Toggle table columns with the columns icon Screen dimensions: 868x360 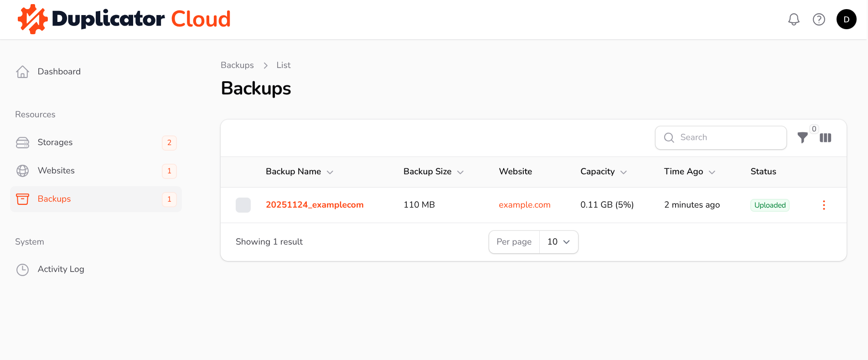(x=825, y=137)
